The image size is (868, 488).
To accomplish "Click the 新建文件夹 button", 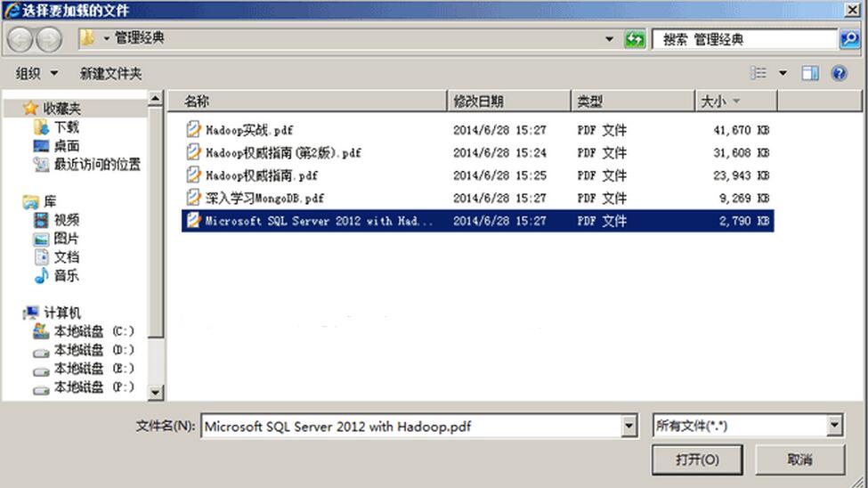I will pos(110,73).
